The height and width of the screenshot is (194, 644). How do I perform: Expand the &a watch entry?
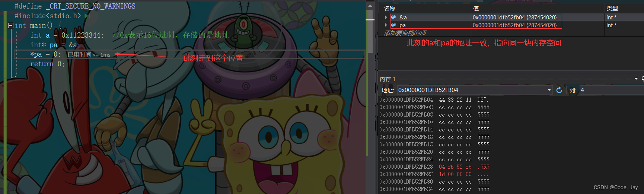click(x=386, y=17)
